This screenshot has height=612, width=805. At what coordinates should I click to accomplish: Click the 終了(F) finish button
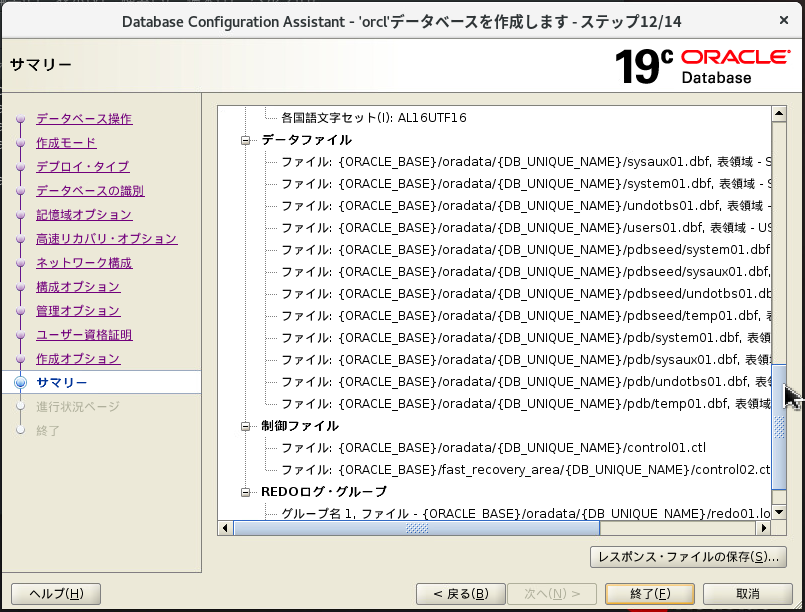point(650,594)
